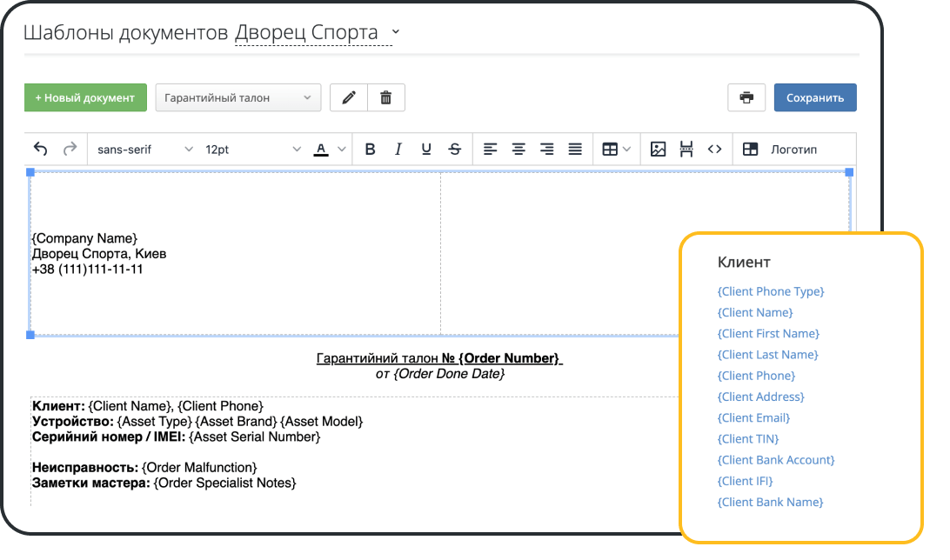The image size is (950, 560).
Task: Edit the template using the pencil icon
Action: tap(348, 97)
